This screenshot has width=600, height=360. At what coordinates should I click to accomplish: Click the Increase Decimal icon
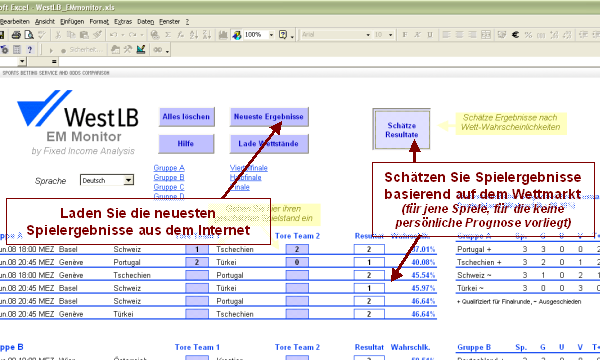tap(554, 35)
